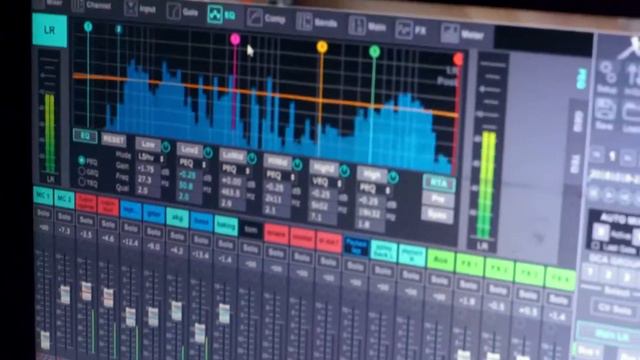
Task: Select the Low2 band button
Action: tap(190, 150)
